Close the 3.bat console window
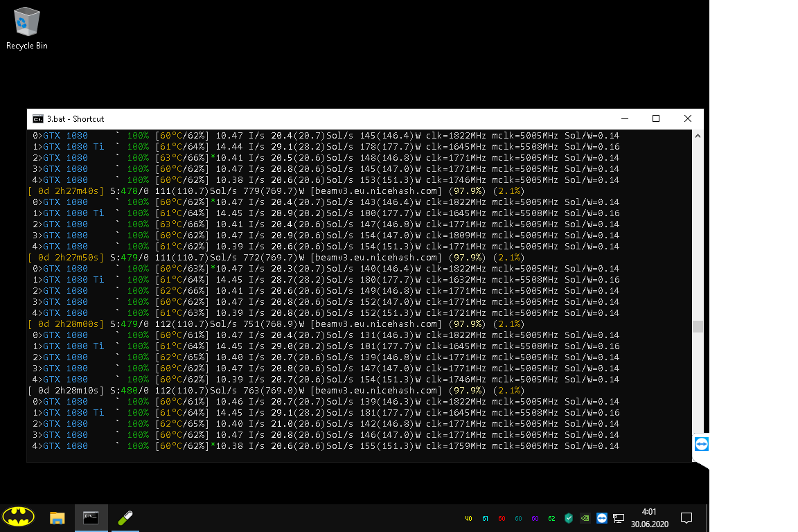The width and height of the screenshot is (798, 532). pyautogui.click(x=688, y=118)
